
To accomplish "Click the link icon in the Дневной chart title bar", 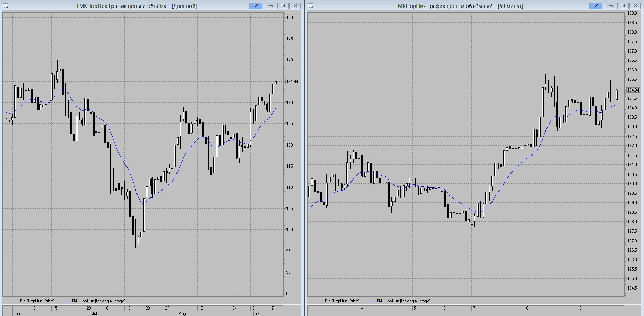I will [255, 6].
